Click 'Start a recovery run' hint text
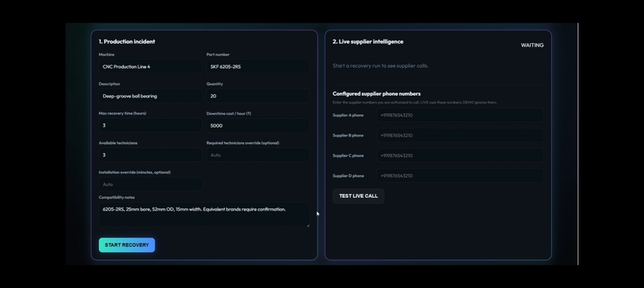This screenshot has width=644, height=288. click(380, 65)
